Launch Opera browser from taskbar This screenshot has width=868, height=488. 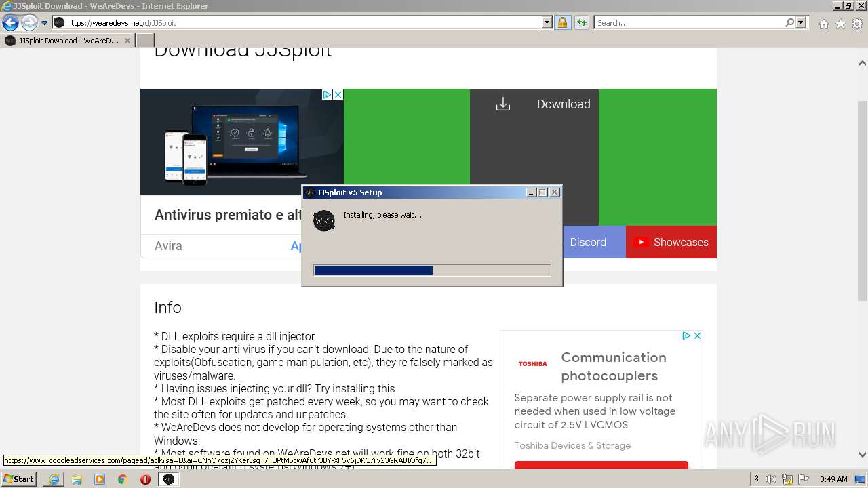[x=145, y=479]
